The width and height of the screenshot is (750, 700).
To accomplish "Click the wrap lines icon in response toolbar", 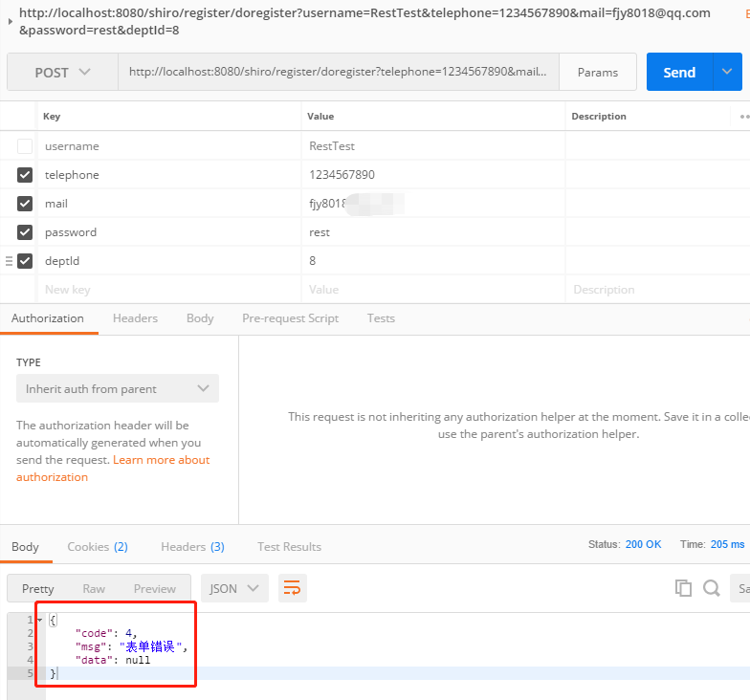I will 293,588.
